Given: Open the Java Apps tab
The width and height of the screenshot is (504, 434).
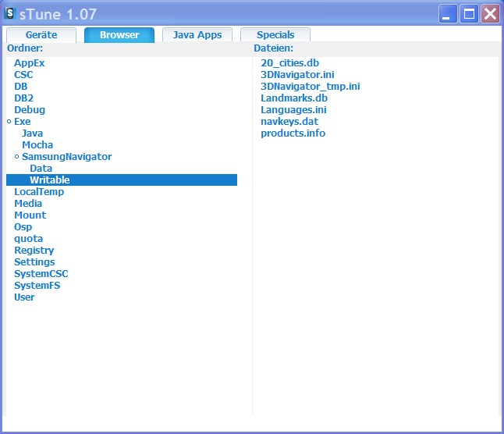Looking at the screenshot, I should 197,35.
